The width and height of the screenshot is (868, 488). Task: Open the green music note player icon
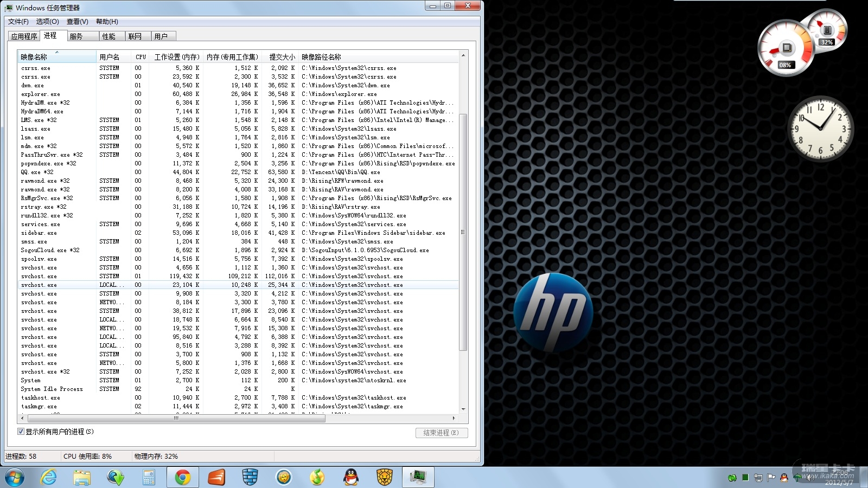click(317, 478)
